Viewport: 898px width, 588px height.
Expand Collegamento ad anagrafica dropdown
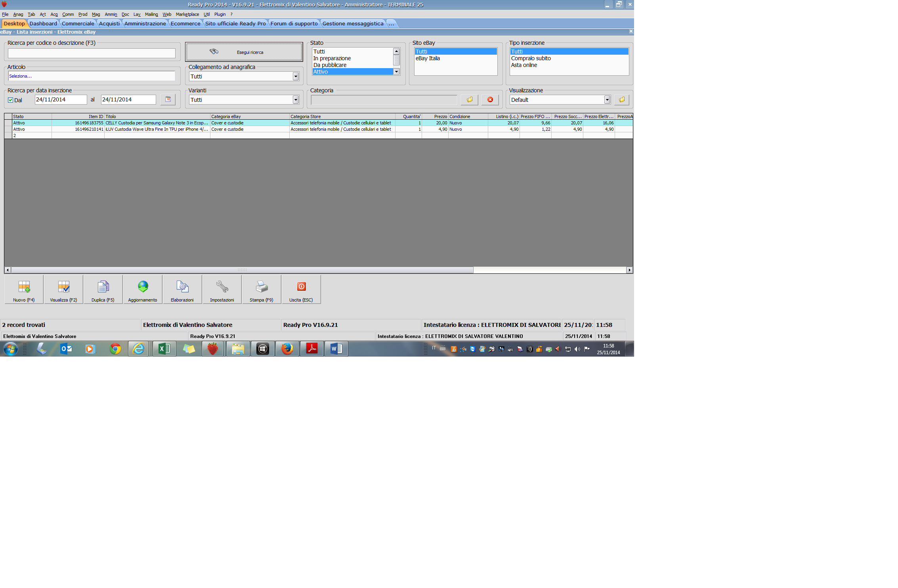coord(296,76)
